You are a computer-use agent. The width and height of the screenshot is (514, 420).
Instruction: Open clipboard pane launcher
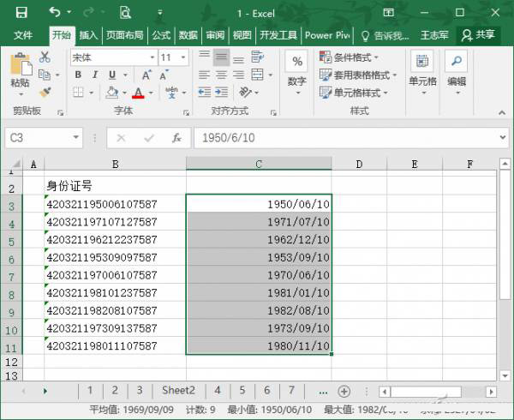pos(60,113)
